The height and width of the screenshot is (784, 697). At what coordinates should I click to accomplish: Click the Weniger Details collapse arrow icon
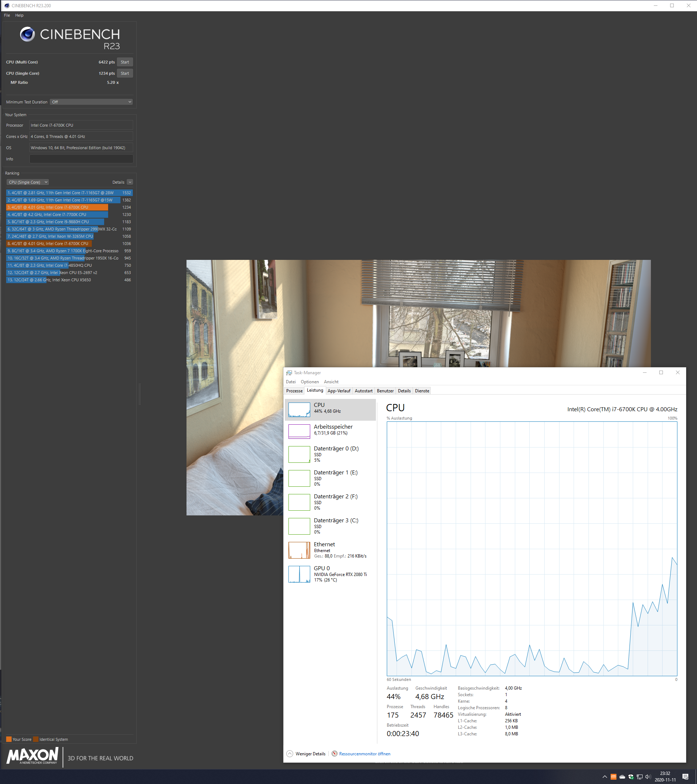tap(290, 754)
